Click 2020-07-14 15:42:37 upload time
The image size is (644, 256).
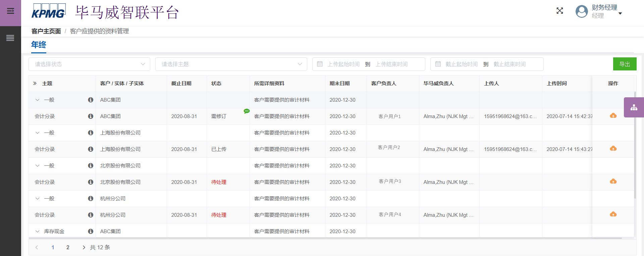click(569, 116)
